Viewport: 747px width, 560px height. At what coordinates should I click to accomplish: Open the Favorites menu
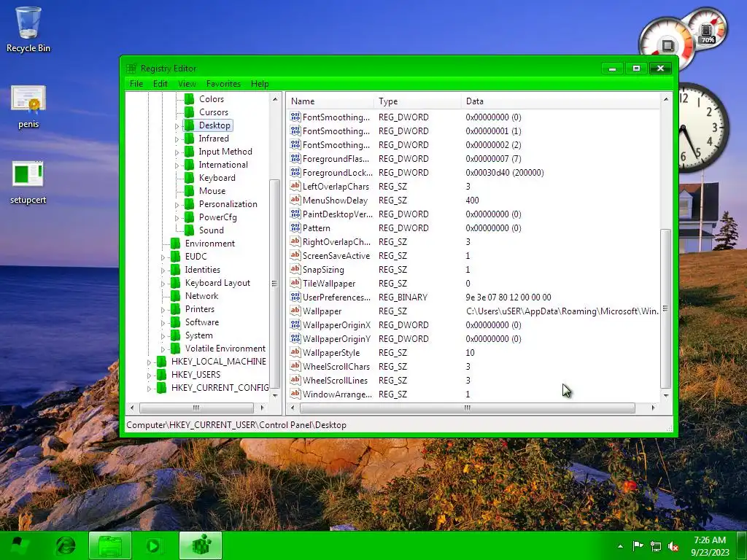pyautogui.click(x=223, y=84)
